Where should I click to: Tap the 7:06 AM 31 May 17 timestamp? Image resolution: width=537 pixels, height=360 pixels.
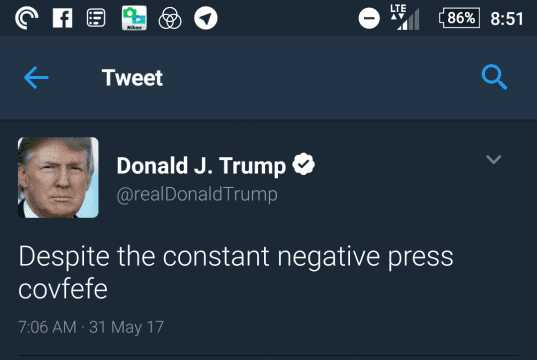91,327
